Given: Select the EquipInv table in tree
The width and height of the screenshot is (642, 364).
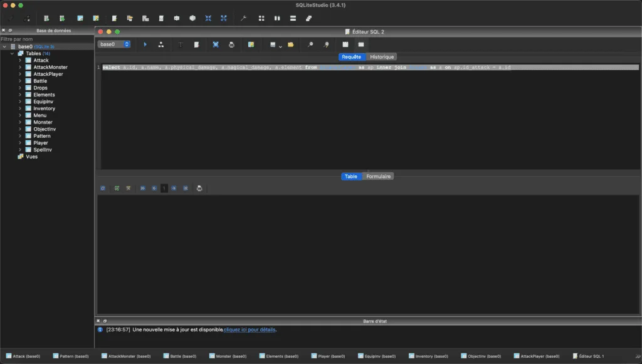Looking at the screenshot, I should (43, 101).
